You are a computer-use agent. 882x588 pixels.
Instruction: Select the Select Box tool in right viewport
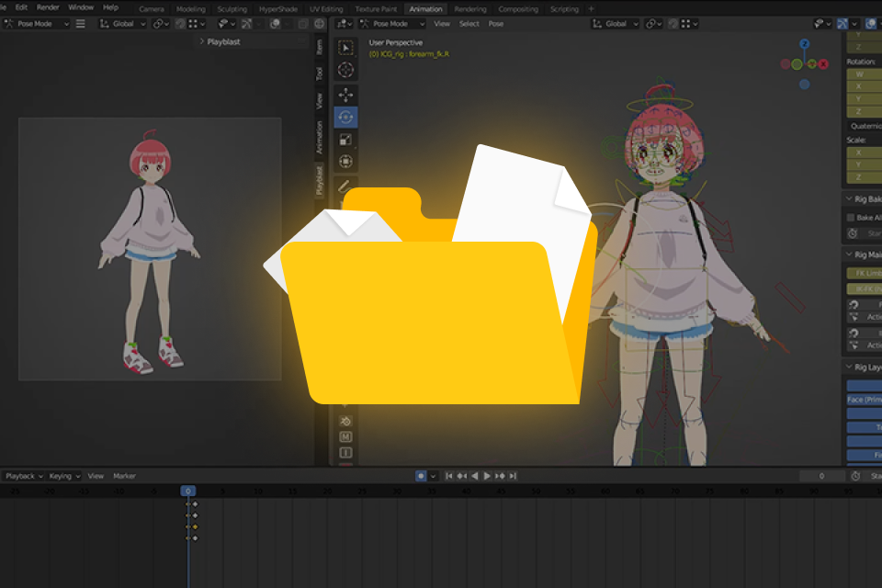(x=345, y=48)
